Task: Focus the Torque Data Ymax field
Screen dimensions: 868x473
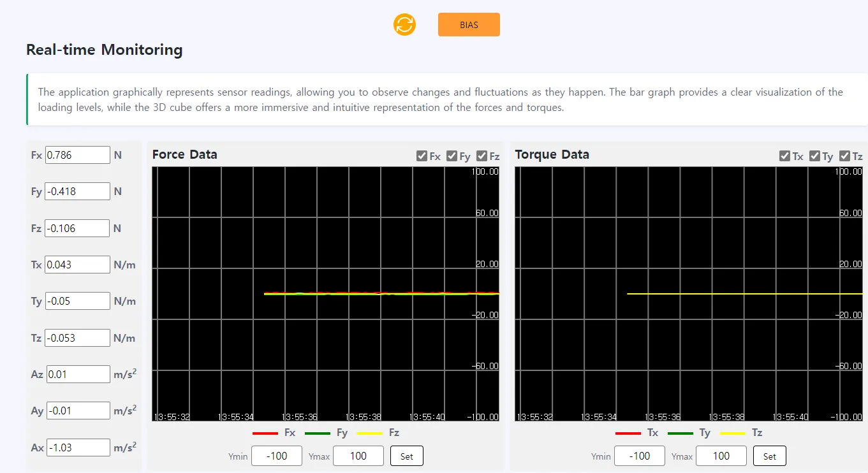Action: [721, 456]
